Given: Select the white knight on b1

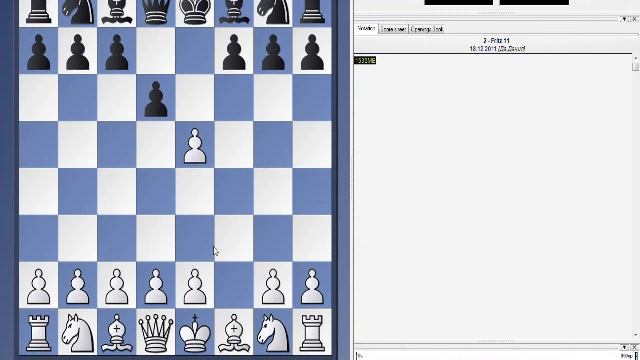Looking at the screenshot, I should (78, 332).
